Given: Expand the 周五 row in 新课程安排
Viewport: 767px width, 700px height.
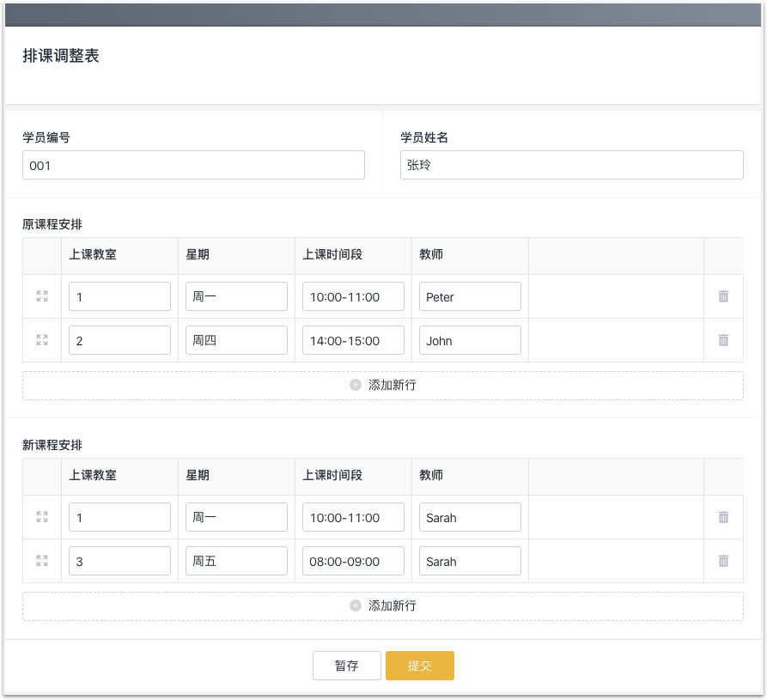Looking at the screenshot, I should (x=42, y=561).
